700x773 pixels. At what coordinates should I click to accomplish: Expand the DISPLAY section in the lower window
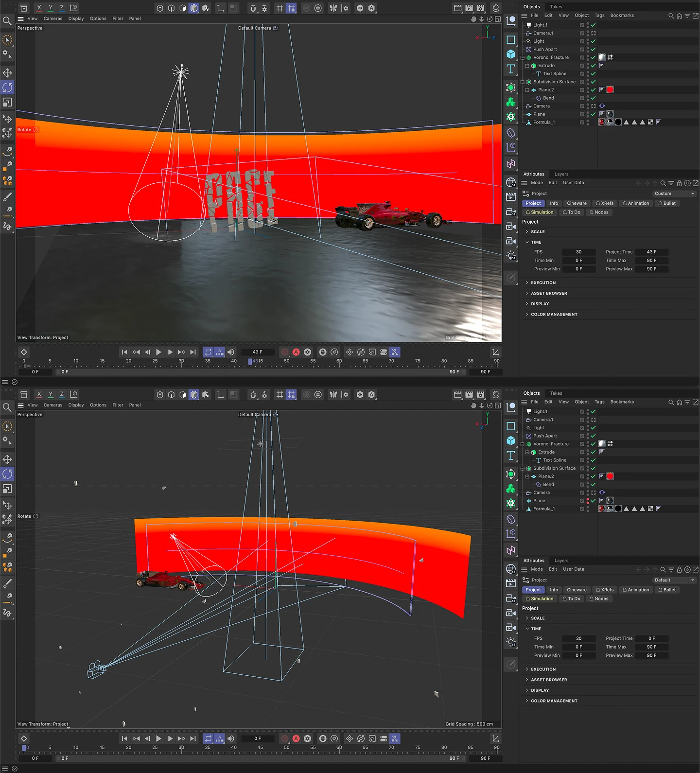point(527,690)
